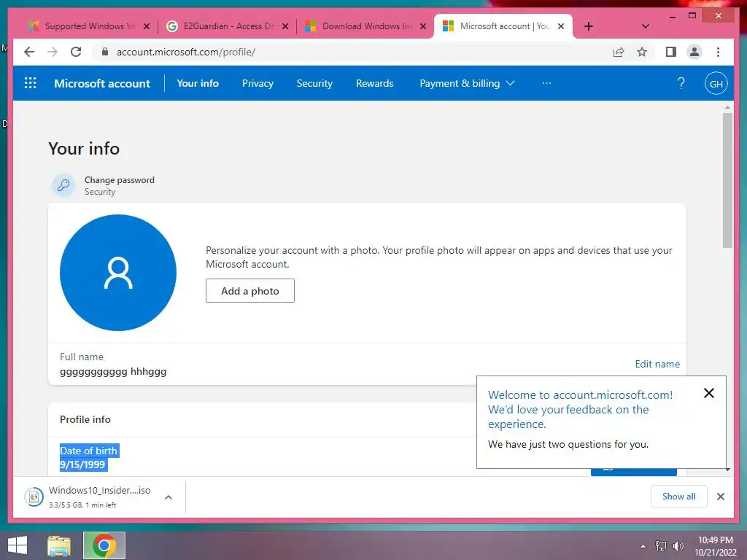Click the Chrome taskbar icon
747x560 pixels.
(104, 545)
